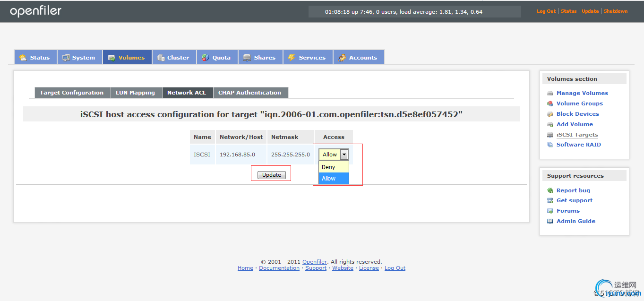Click the Update button below table
The height and width of the screenshot is (301, 644).
(272, 175)
